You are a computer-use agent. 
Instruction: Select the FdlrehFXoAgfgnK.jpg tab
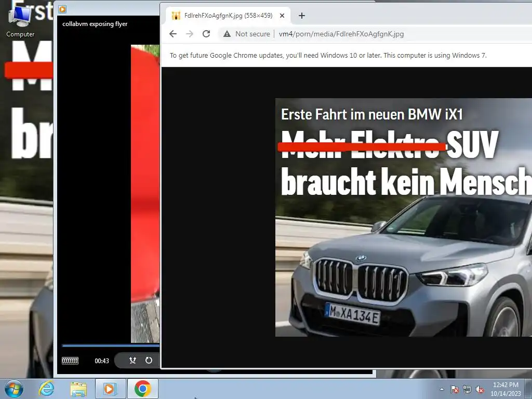[x=229, y=16]
